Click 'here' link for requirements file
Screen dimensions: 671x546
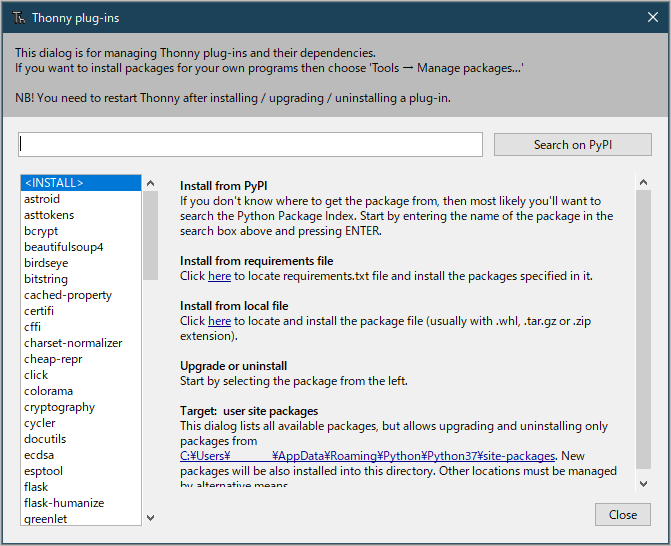[x=219, y=276]
